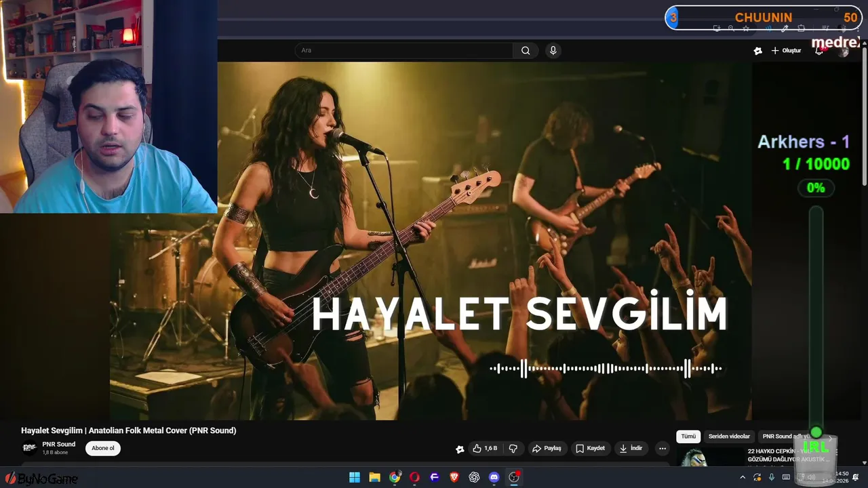Open File Explorer from the taskbar
This screenshot has height=488, width=868.
[x=374, y=477]
